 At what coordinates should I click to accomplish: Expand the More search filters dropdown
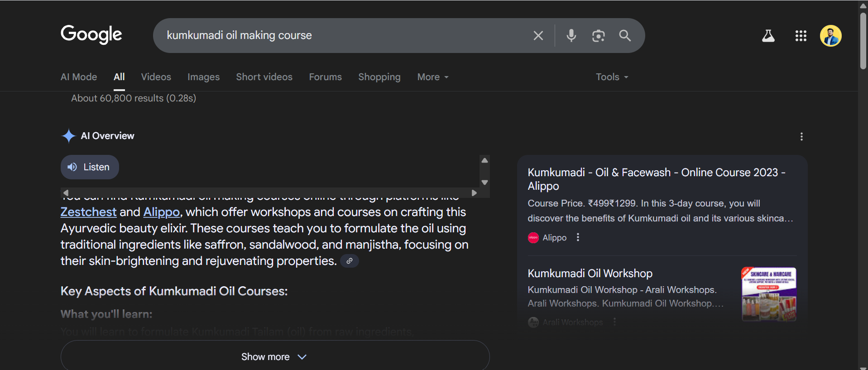(432, 77)
